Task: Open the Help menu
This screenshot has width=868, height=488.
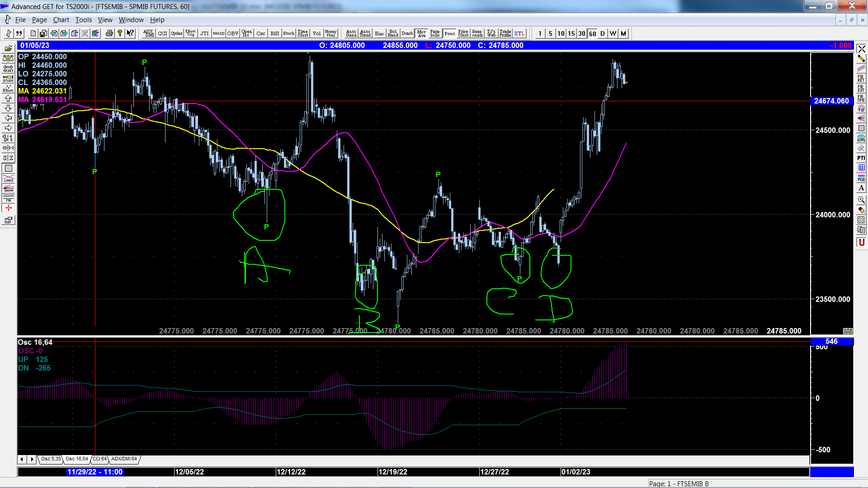Action: 157,20
